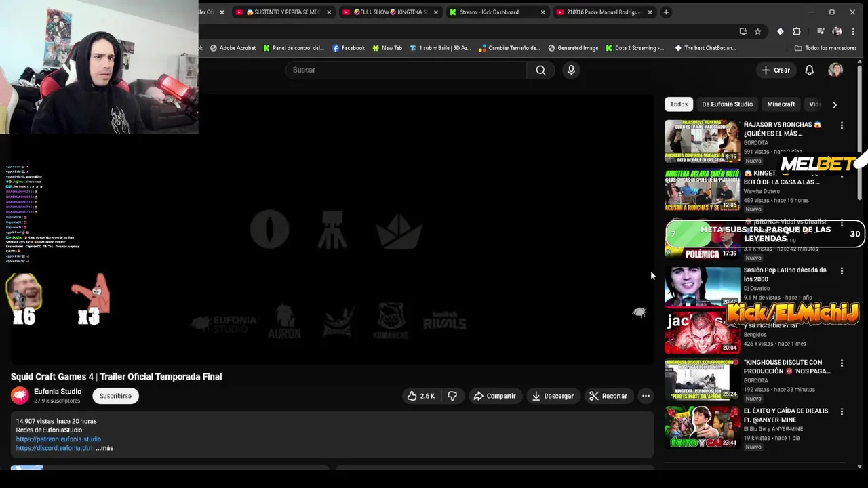This screenshot has width=868, height=488.
Task: Click the '27.9 k suscriptores' text
Action: tap(57, 401)
